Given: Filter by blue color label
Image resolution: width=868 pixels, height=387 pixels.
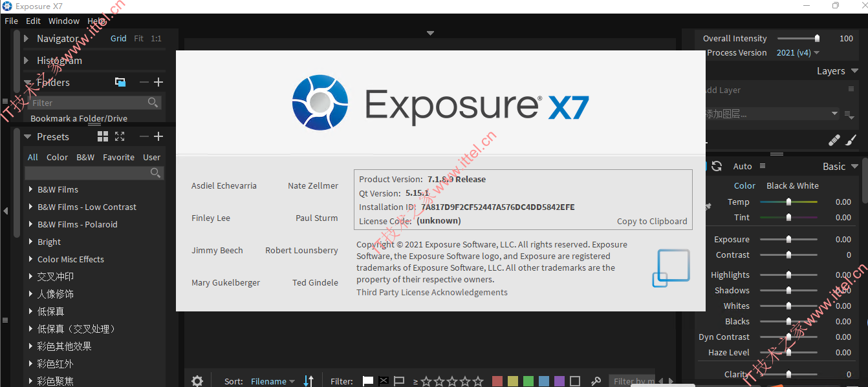Looking at the screenshot, I should tap(544, 381).
